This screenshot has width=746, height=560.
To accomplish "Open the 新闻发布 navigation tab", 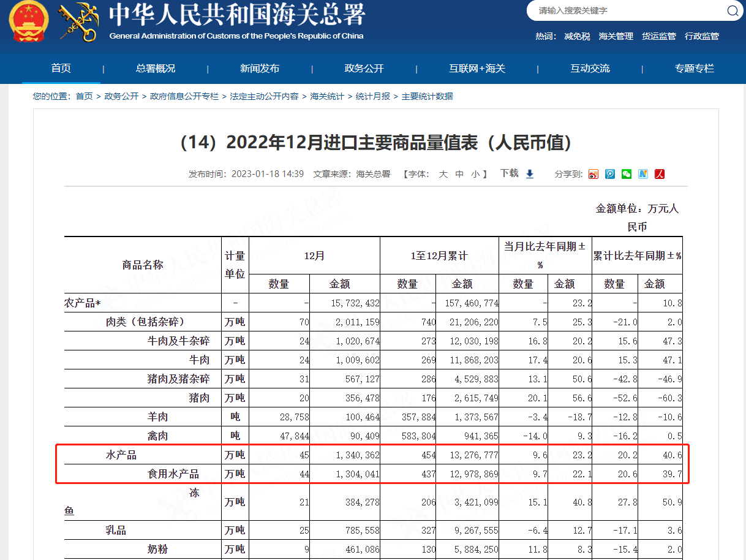I will [260, 69].
